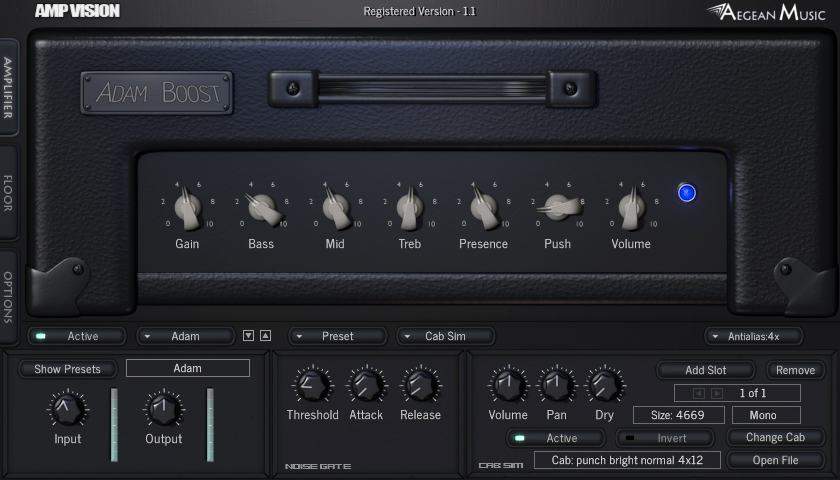Expand the Preset dropdown
840x480 pixels.
[337, 336]
